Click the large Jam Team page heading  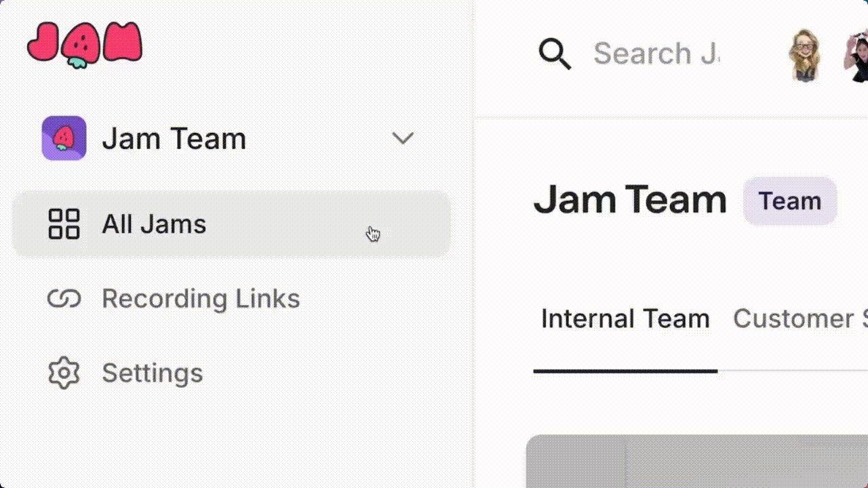[630, 200]
